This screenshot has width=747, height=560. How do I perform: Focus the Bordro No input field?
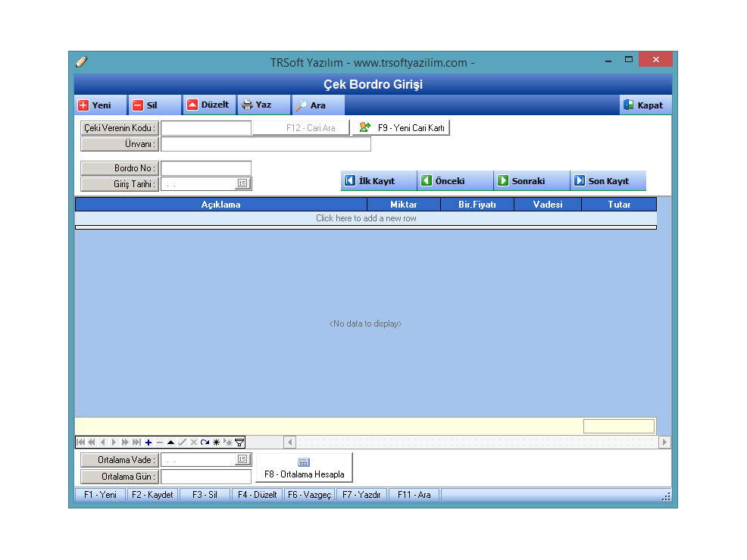click(206, 168)
